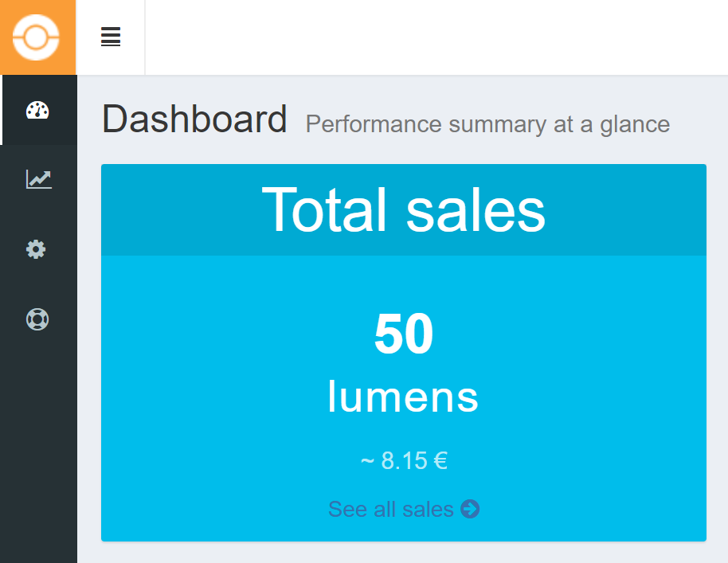Click the ~ 8.15 € converted amount
The width and height of the screenshot is (728, 563).
pyautogui.click(x=403, y=460)
